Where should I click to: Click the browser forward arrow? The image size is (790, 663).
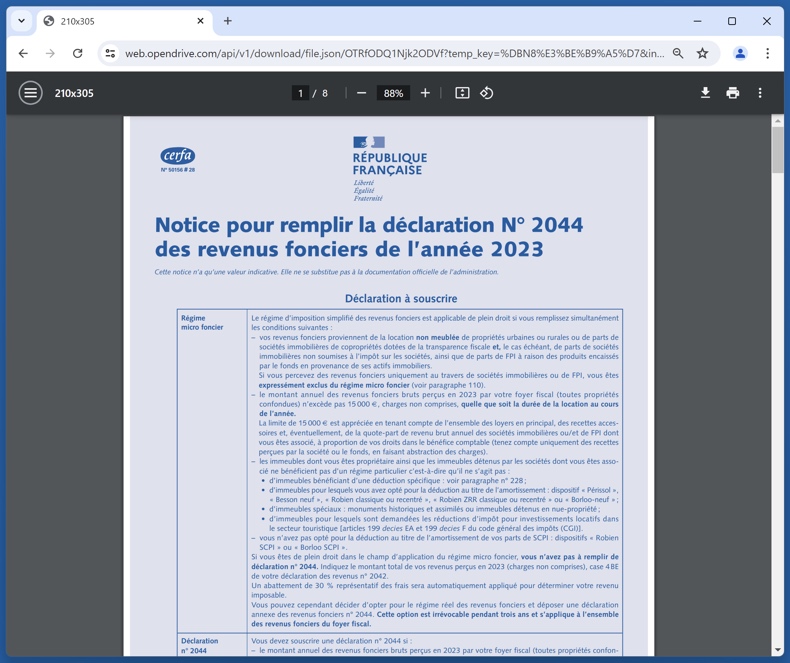(50, 53)
